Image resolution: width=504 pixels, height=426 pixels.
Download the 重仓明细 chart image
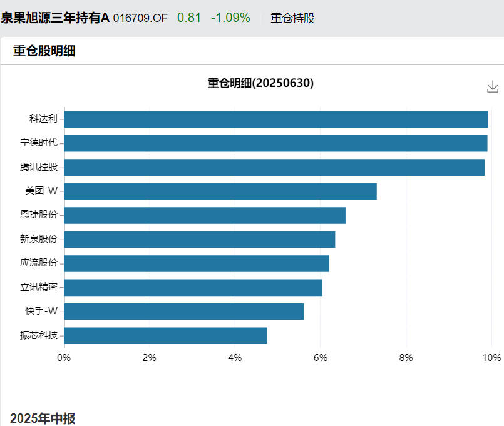click(493, 87)
